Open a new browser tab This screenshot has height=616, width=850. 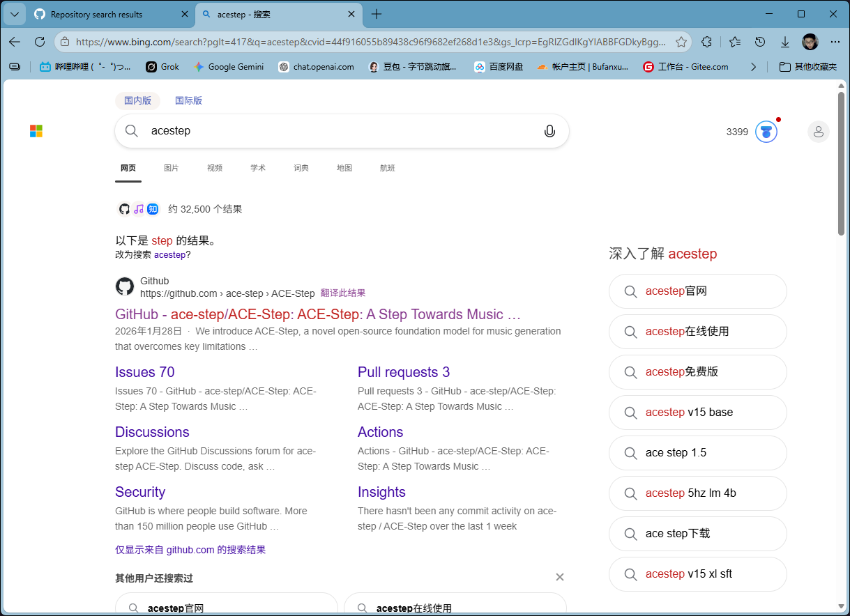coord(377,14)
